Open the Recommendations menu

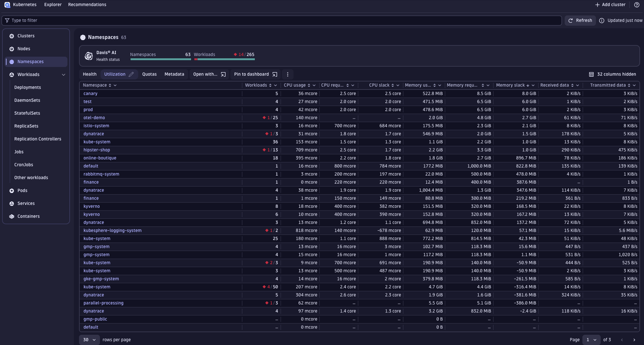point(87,4)
